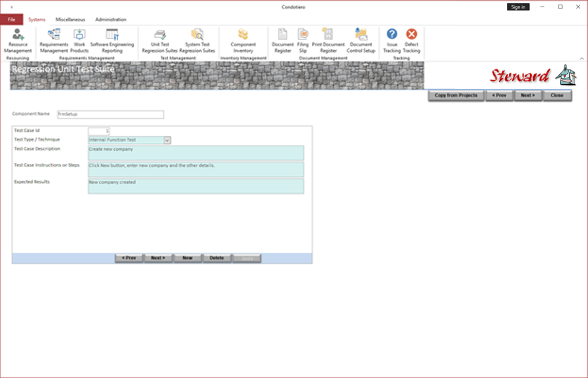
Task: Create a New test case
Action: pos(188,258)
